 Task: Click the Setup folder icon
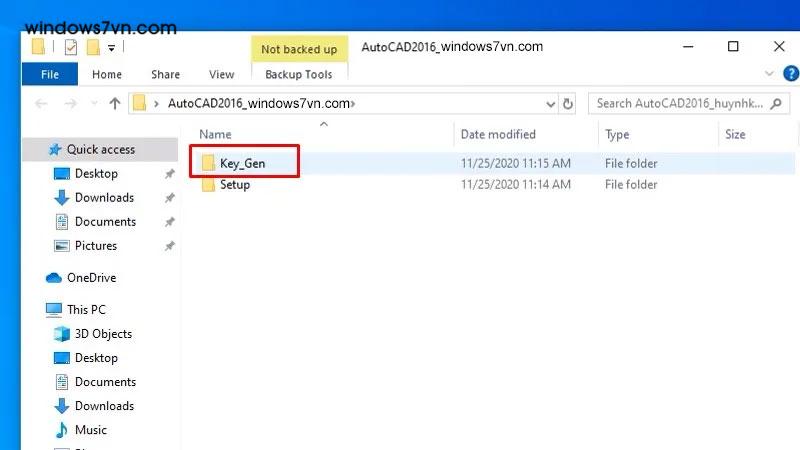click(x=208, y=185)
